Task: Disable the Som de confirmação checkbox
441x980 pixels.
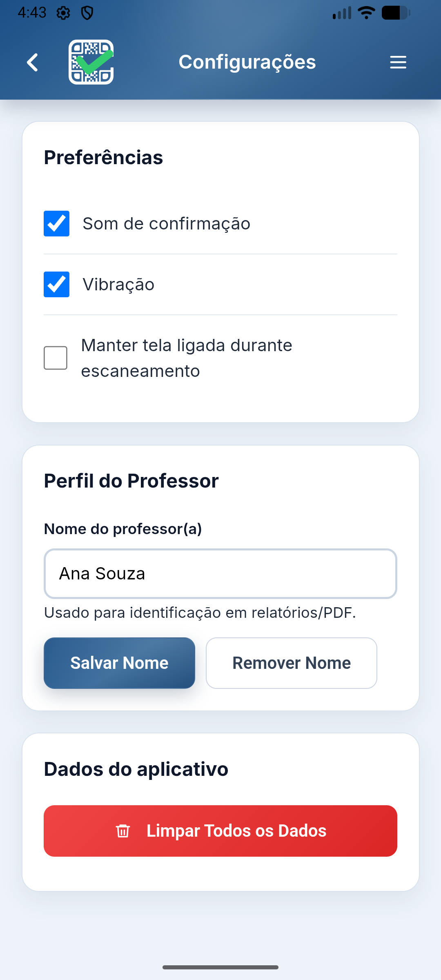Action: click(57, 224)
